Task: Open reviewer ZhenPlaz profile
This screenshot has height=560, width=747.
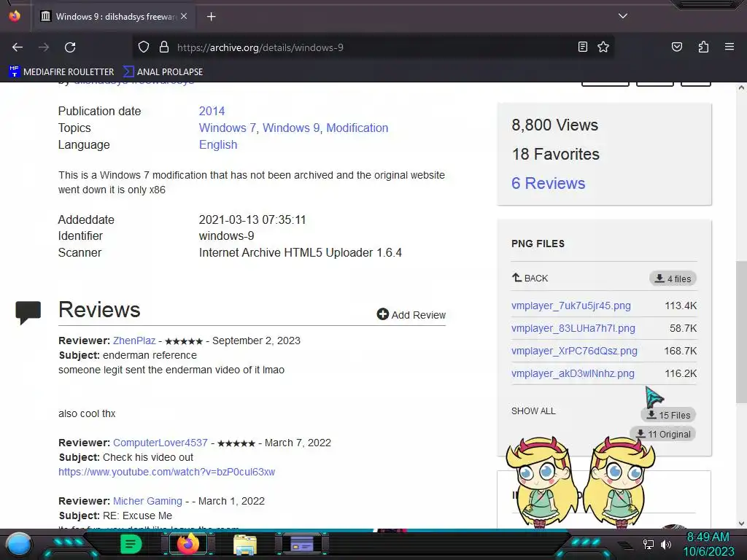Action: click(134, 341)
